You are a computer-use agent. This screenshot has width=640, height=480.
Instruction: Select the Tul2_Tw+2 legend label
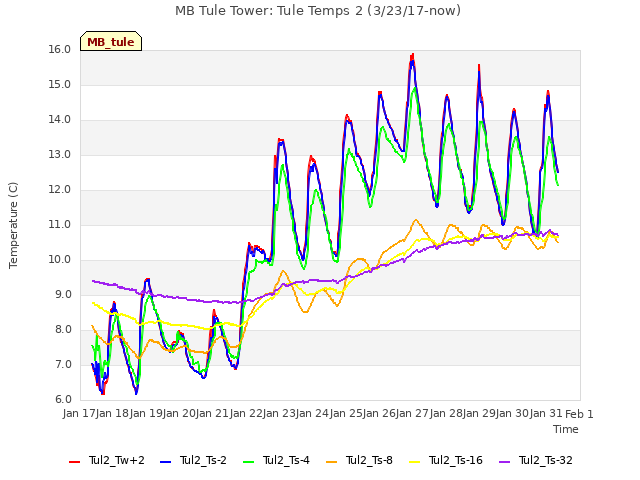point(117,460)
